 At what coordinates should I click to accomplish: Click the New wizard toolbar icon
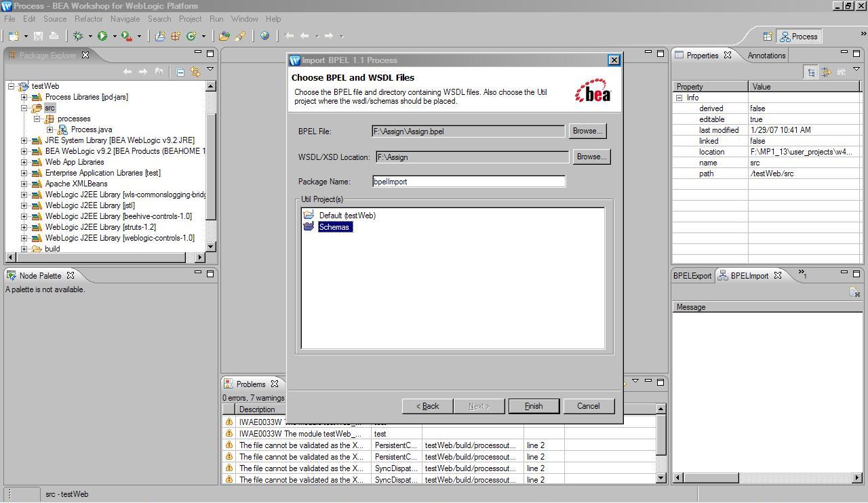[14, 36]
